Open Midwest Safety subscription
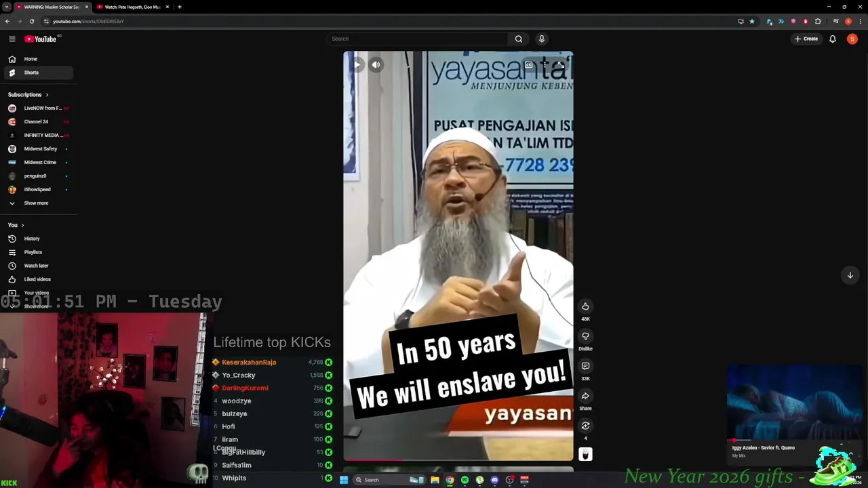This screenshot has width=868, height=488. pos(37,149)
